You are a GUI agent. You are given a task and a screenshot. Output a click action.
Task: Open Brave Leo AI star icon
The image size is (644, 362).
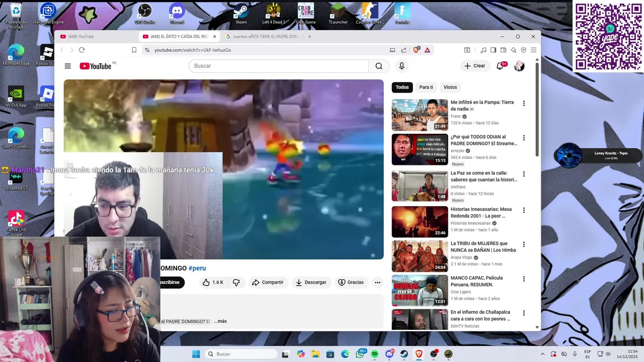click(x=513, y=50)
